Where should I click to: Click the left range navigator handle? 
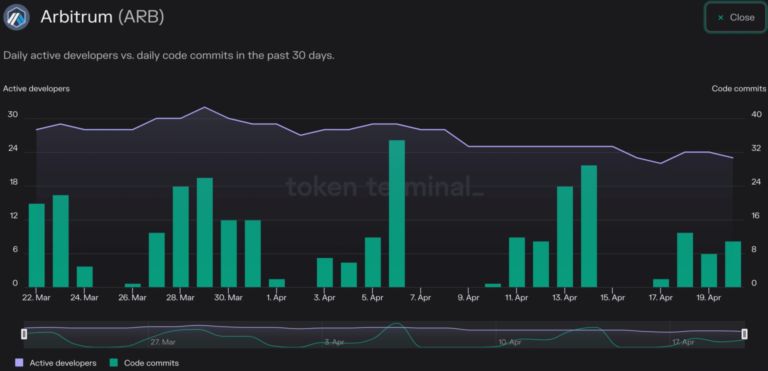(x=24, y=334)
